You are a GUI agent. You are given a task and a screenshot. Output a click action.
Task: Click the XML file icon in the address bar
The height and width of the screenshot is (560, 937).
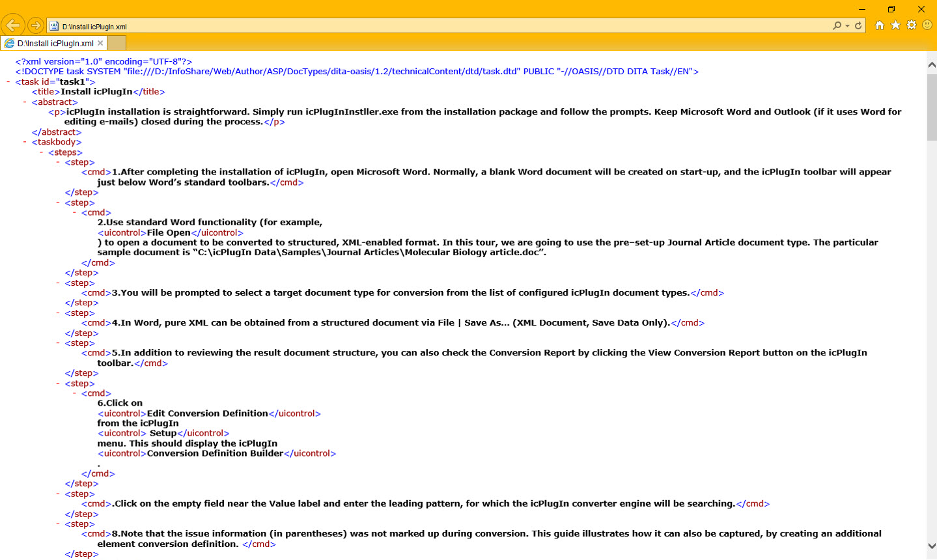point(54,26)
